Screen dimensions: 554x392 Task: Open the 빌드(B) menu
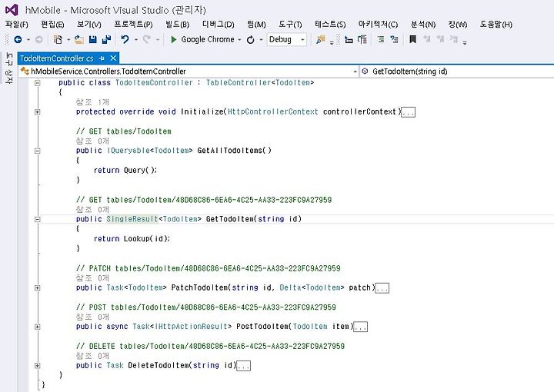tap(178, 25)
